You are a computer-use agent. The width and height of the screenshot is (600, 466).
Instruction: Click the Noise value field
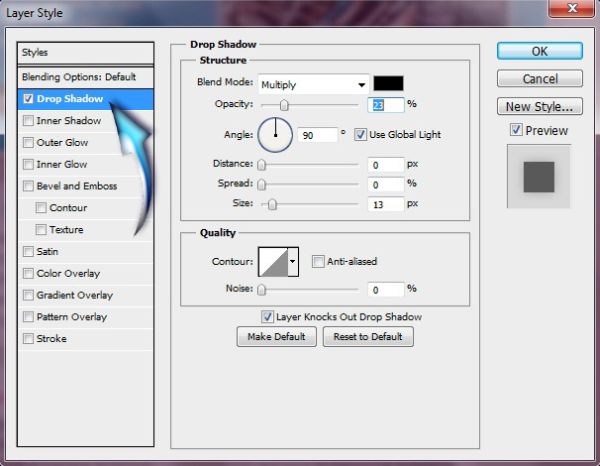(x=386, y=290)
